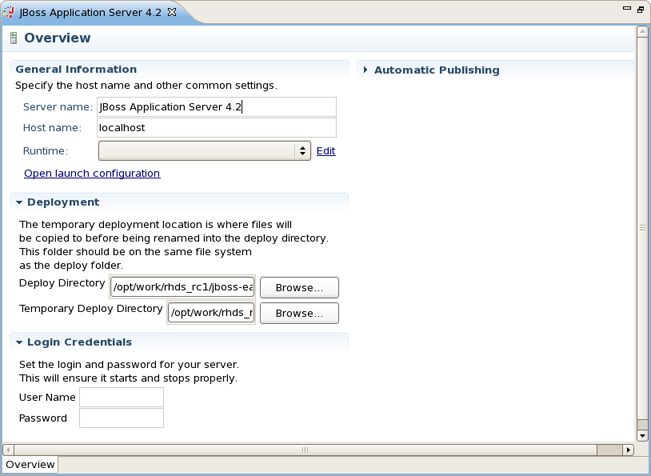Click the Server name text field
The height and width of the screenshot is (476, 651).
(x=216, y=106)
